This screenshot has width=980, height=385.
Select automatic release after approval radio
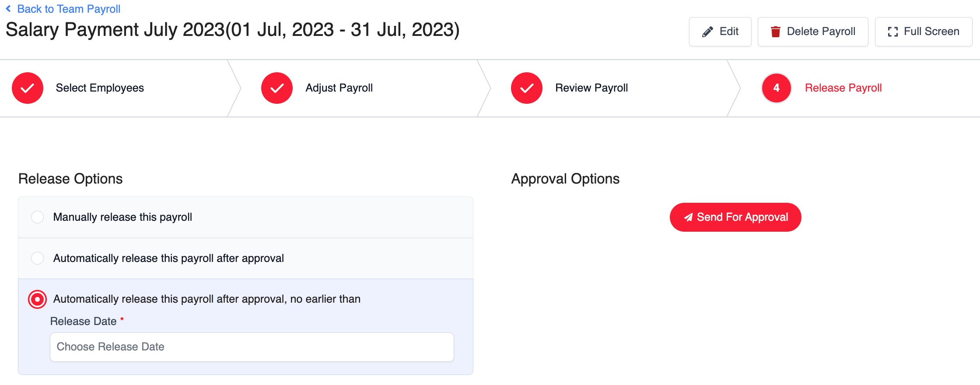coord(38,258)
